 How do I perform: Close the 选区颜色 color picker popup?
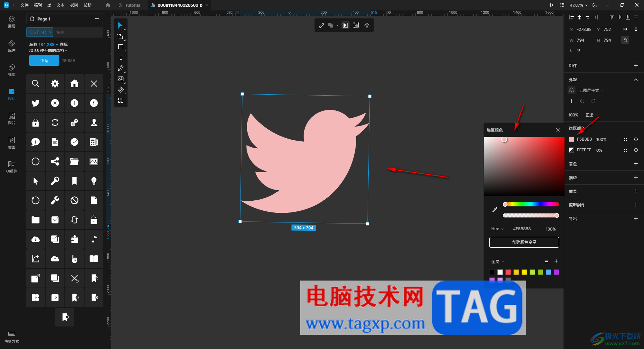(558, 130)
